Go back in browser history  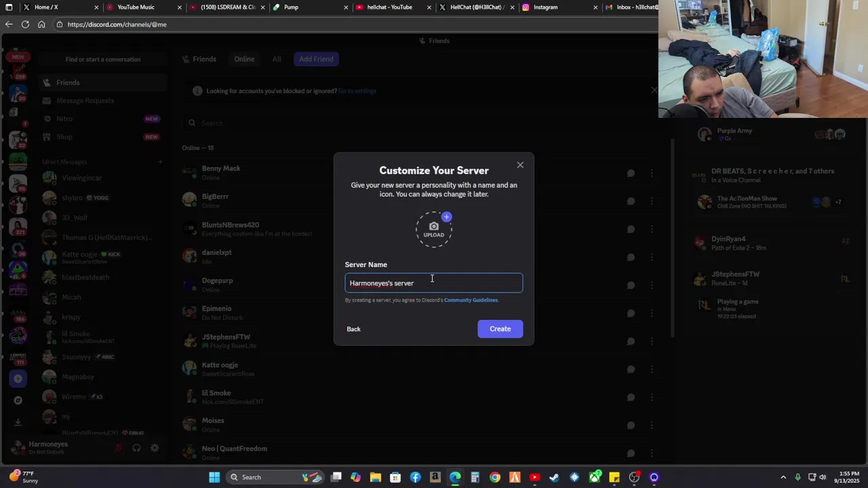9,24
